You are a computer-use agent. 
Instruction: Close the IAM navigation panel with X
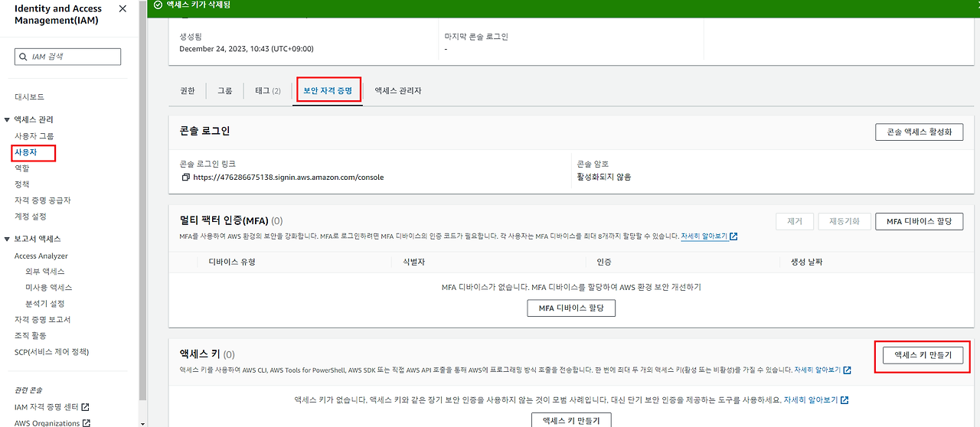(123, 8)
